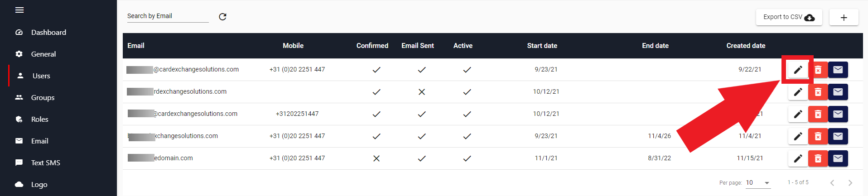868x196 pixels.
Task: Open the Groups sidebar item
Action: pyautogui.click(x=43, y=97)
